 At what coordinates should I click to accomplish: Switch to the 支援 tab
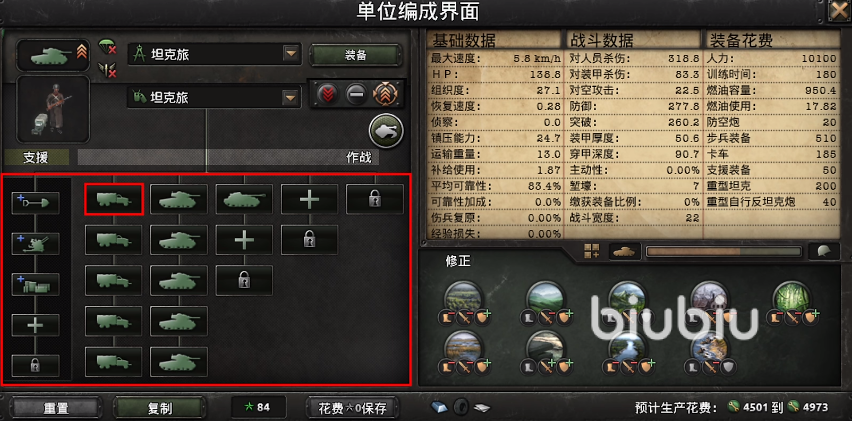pyautogui.click(x=36, y=158)
